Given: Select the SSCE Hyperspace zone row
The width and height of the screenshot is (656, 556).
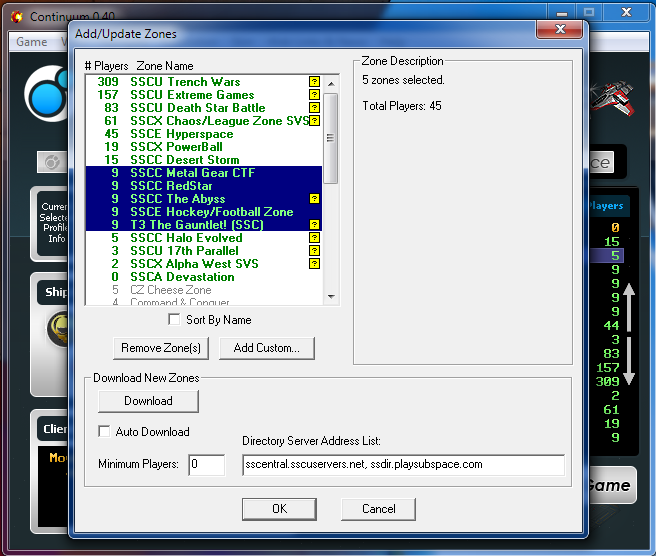Looking at the screenshot, I should (204, 133).
